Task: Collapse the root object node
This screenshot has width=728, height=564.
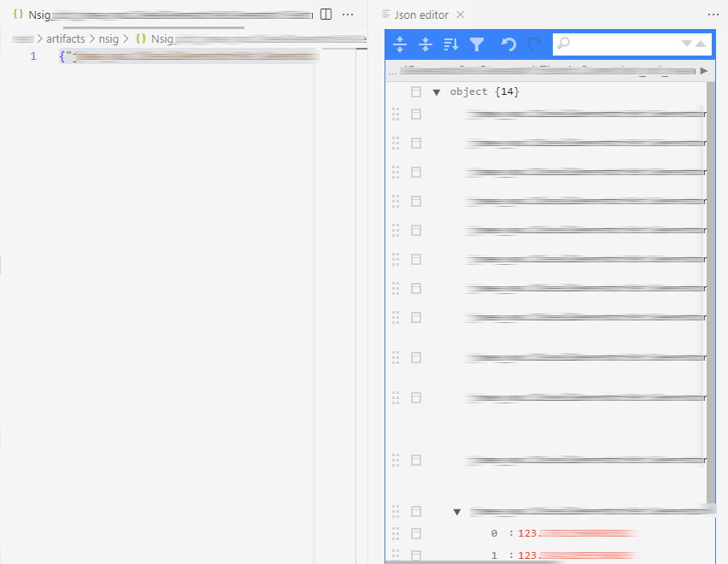Action: (x=437, y=91)
